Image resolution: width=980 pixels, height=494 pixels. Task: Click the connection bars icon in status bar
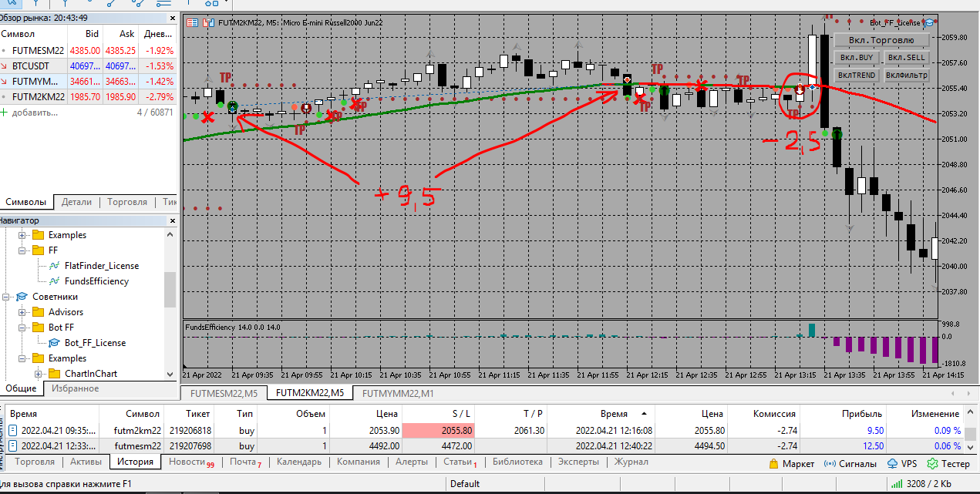point(897,484)
